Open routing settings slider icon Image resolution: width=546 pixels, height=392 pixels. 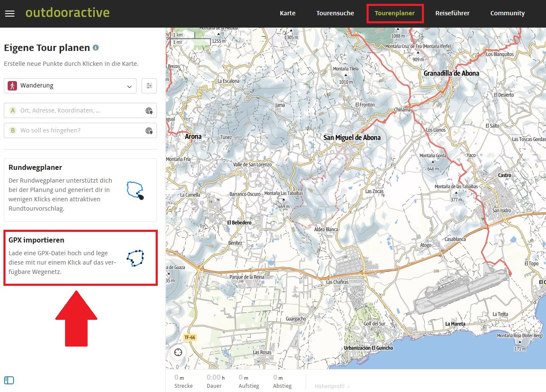click(x=149, y=86)
